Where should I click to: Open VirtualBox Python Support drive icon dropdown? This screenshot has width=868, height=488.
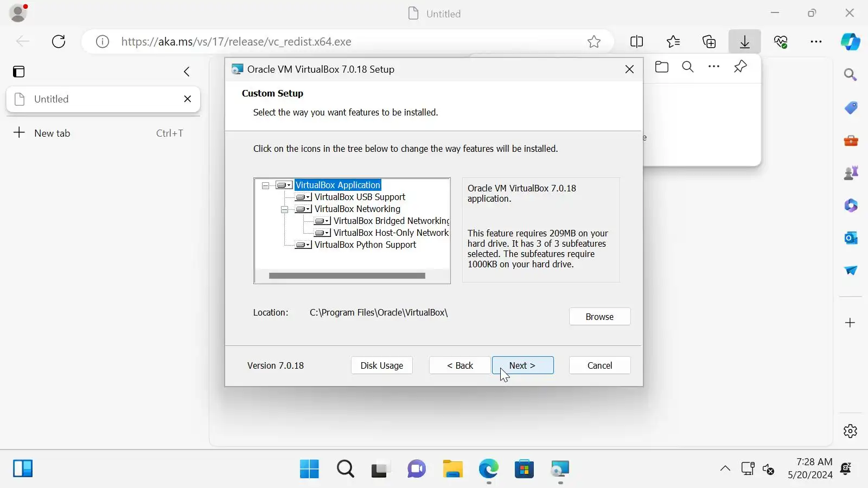click(x=303, y=245)
